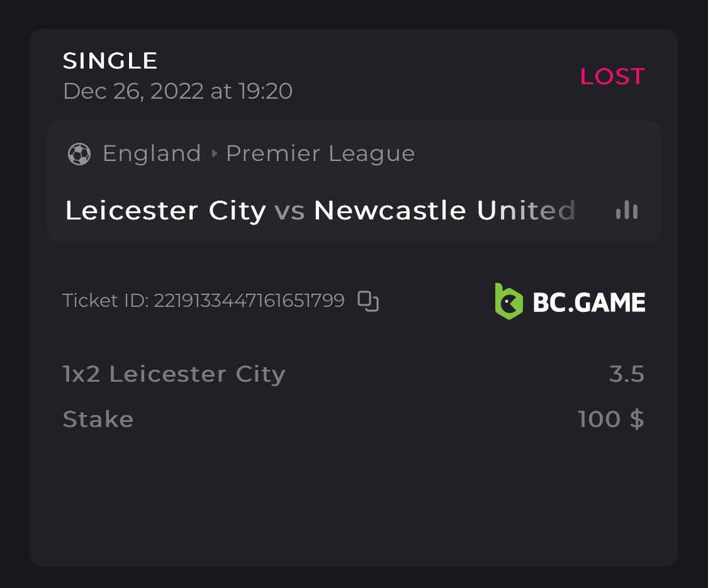
Task: Click the 19:20 time in the bet date
Action: 265,92
